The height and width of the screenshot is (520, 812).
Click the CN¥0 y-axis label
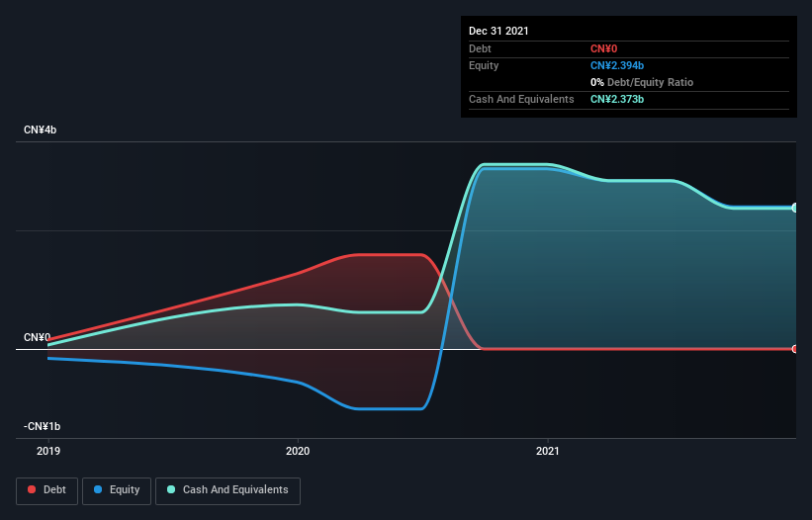(x=38, y=337)
